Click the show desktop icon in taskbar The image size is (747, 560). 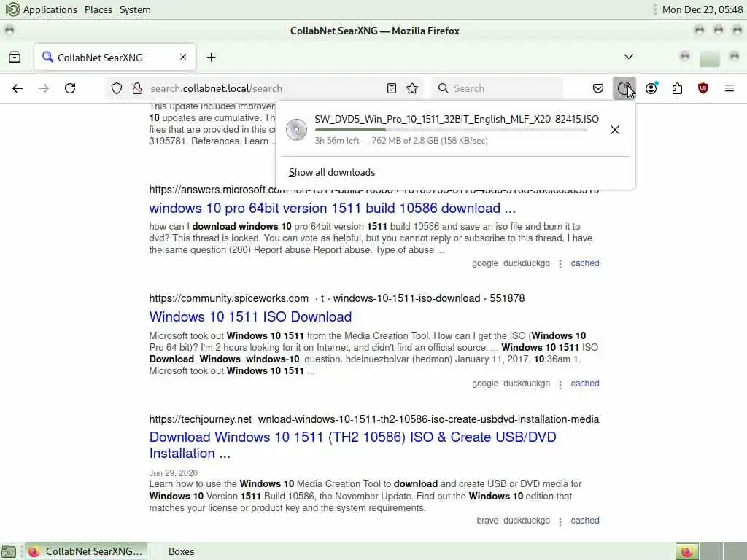coord(9,551)
